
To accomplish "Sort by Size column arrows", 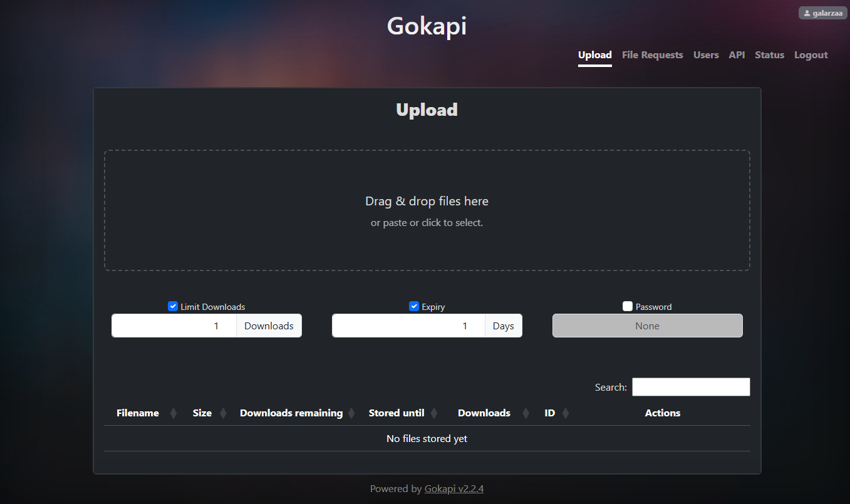I will [x=223, y=413].
